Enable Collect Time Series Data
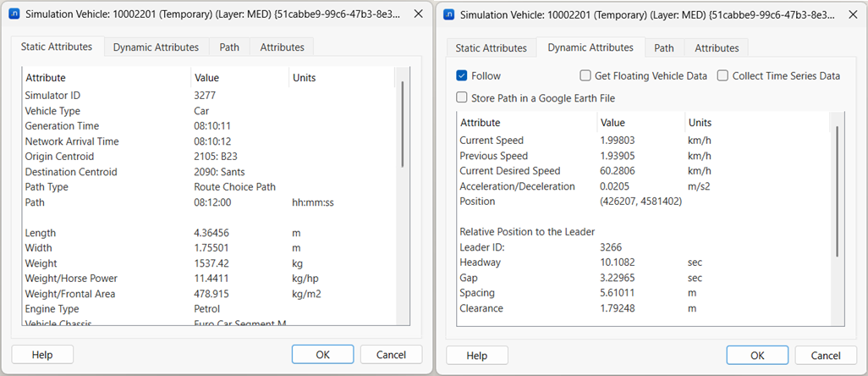868x376 pixels. coord(723,75)
